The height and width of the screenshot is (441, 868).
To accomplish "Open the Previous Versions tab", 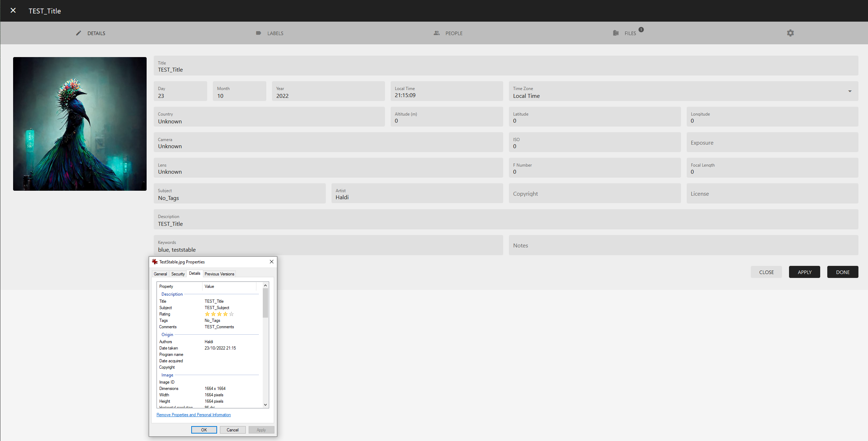I will 219,274.
